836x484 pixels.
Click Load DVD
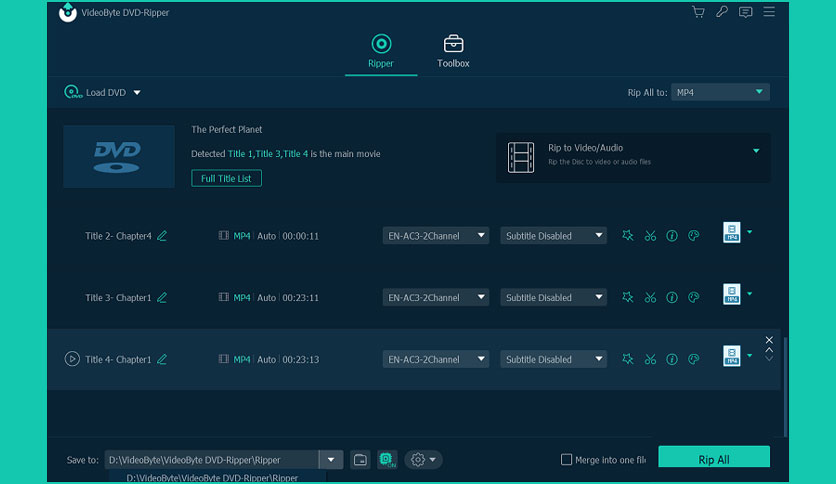click(x=95, y=92)
